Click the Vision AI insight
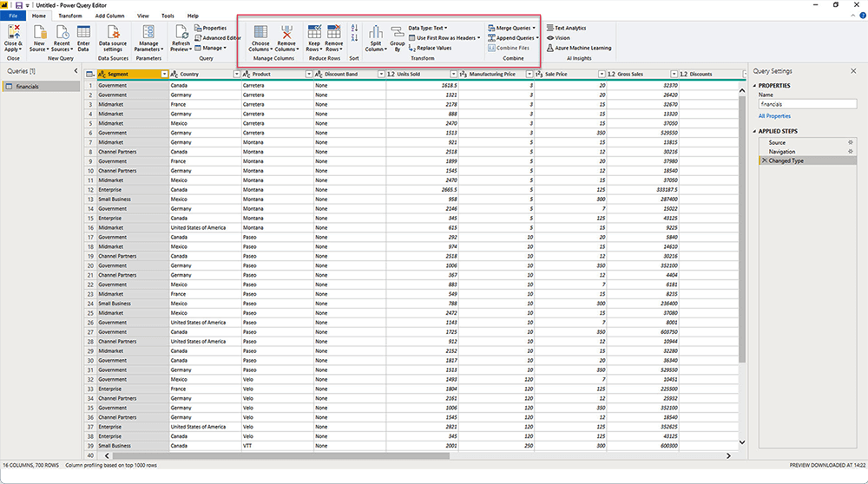The width and height of the screenshot is (868, 484). click(x=558, y=37)
